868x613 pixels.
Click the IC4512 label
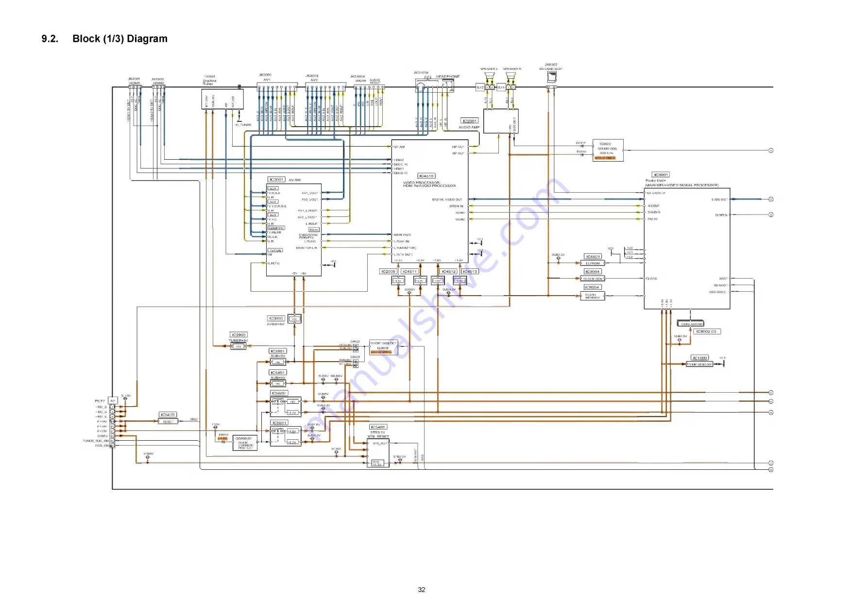pos(448,272)
